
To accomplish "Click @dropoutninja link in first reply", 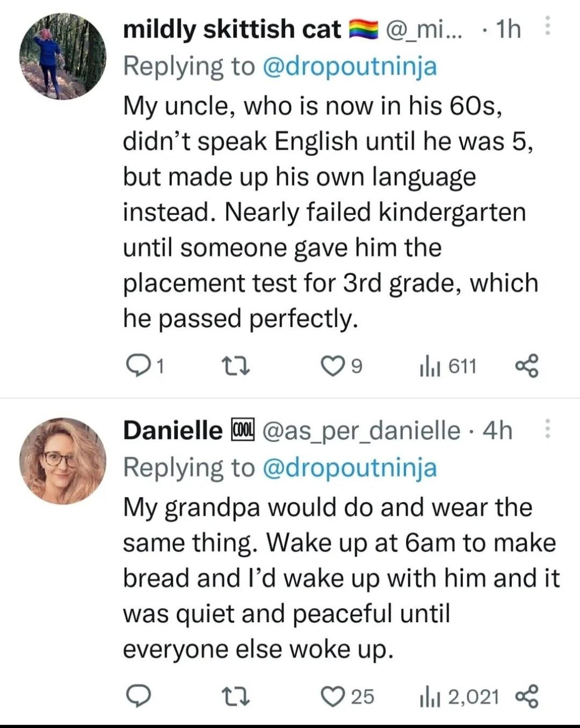I will coord(349,67).
